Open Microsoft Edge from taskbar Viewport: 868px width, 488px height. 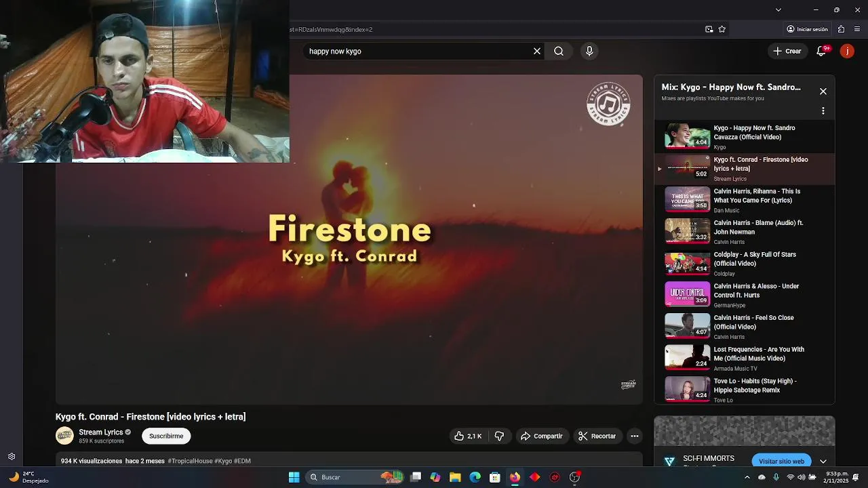(x=475, y=477)
